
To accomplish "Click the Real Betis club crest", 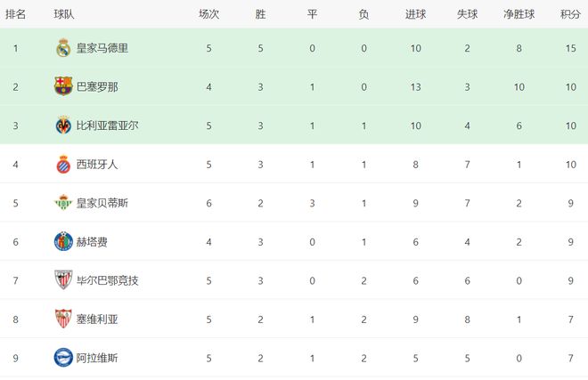I will [63, 203].
